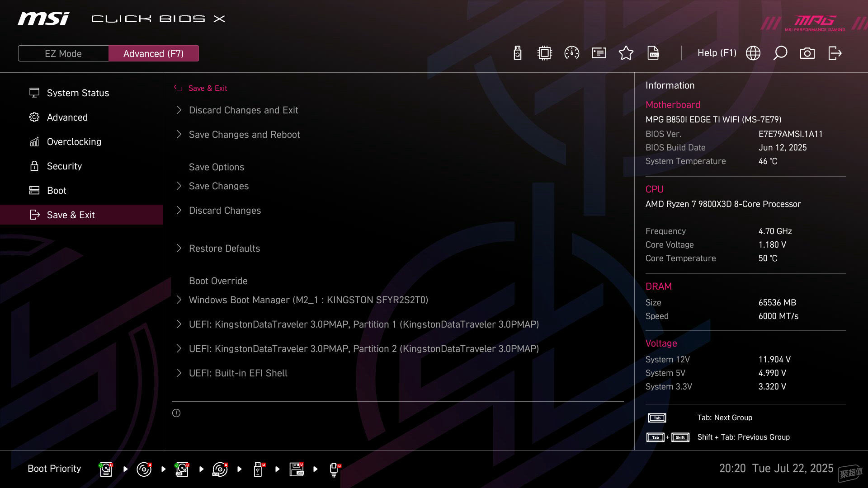Viewport: 868px width, 488px height.
Task: Select the USB optical disc boot priority icon
Action: pyautogui.click(x=220, y=469)
